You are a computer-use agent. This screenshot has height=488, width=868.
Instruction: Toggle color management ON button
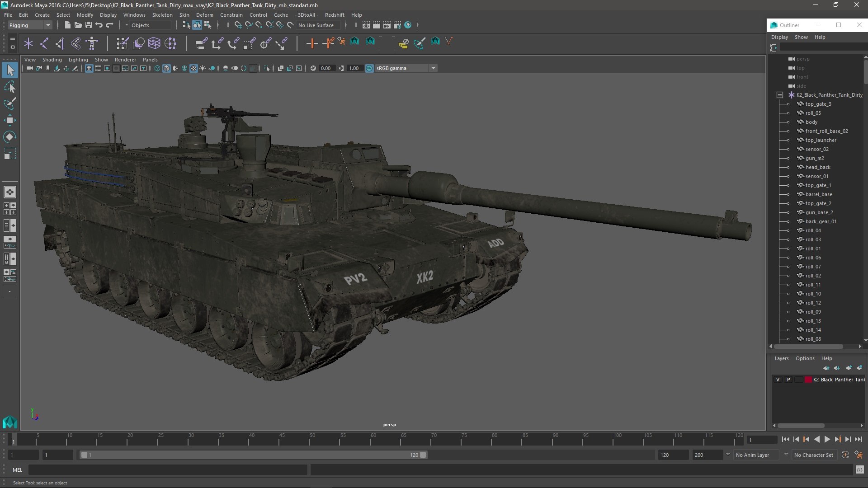369,68
